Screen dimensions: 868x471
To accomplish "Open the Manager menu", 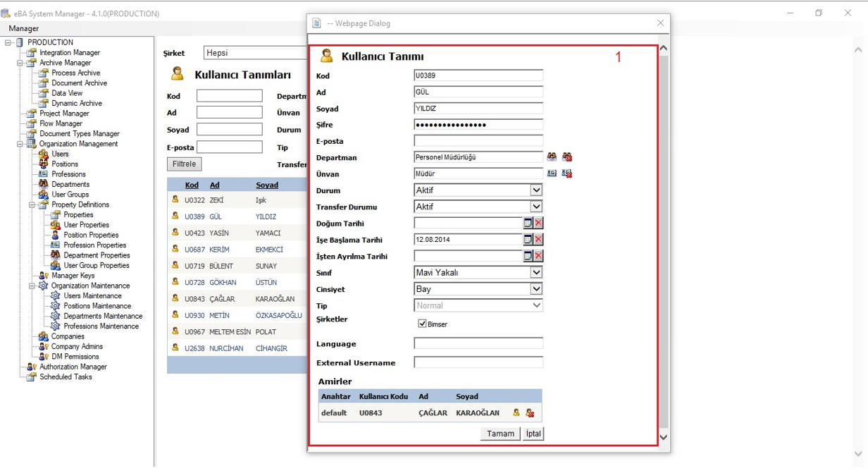I will (24, 28).
